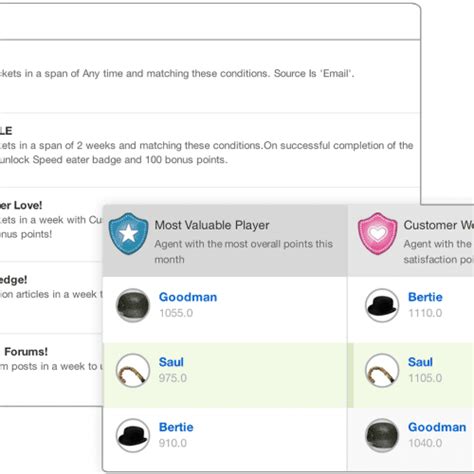Select Bertie's bowler hat avatar in Most Valuable Player
The image size is (474, 474).
[x=133, y=435]
